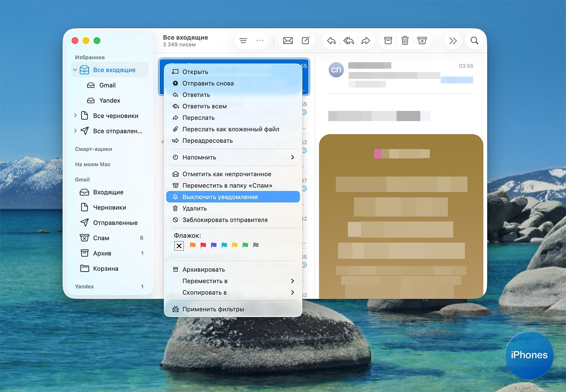Click the forward arrow in toolbar
566x392 pixels.
[366, 41]
